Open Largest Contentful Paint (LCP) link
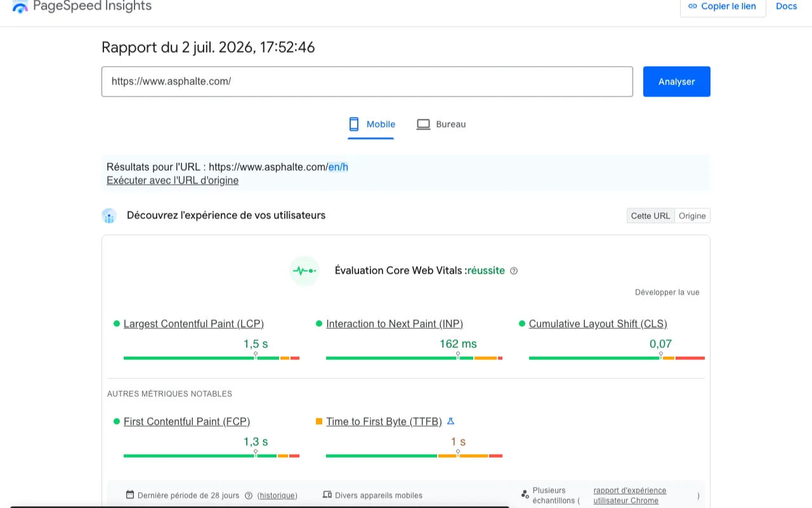Viewport: 812px width, 508px height. (x=193, y=324)
